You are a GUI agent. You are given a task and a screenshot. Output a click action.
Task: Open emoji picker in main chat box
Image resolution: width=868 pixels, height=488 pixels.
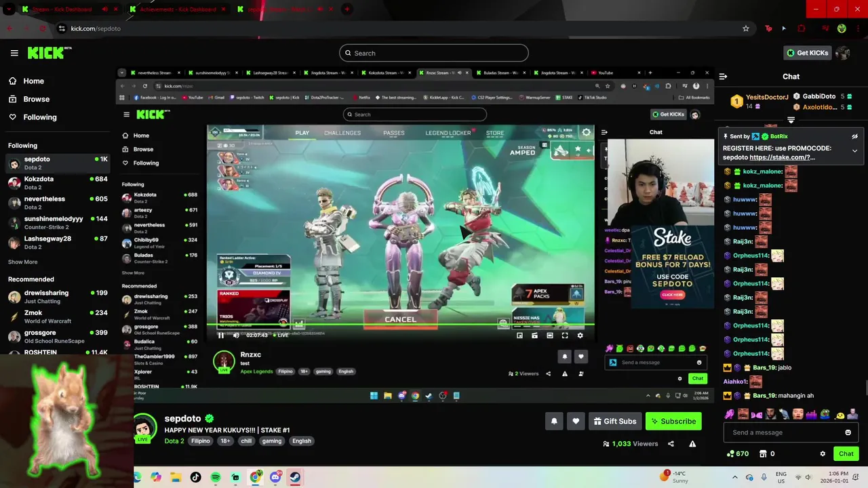(848, 432)
